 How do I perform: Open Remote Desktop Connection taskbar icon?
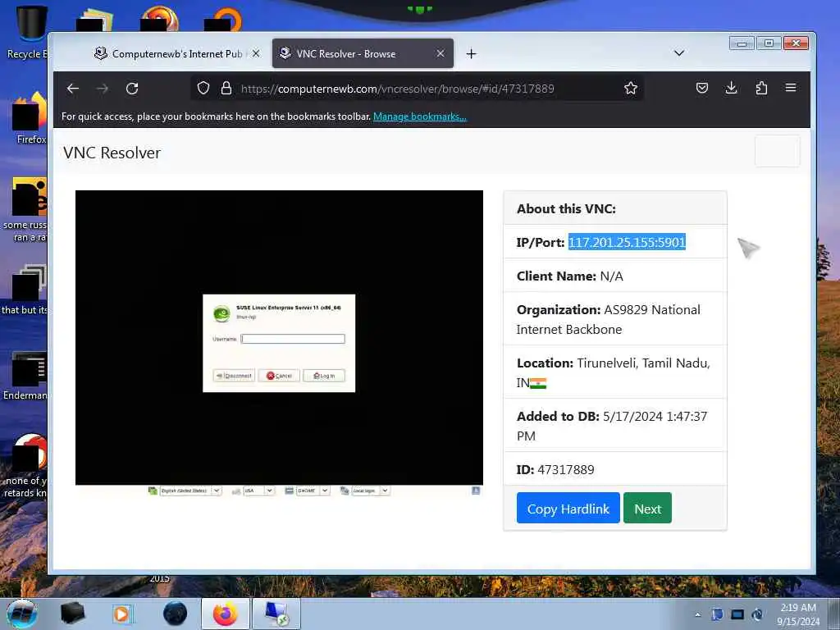276,614
